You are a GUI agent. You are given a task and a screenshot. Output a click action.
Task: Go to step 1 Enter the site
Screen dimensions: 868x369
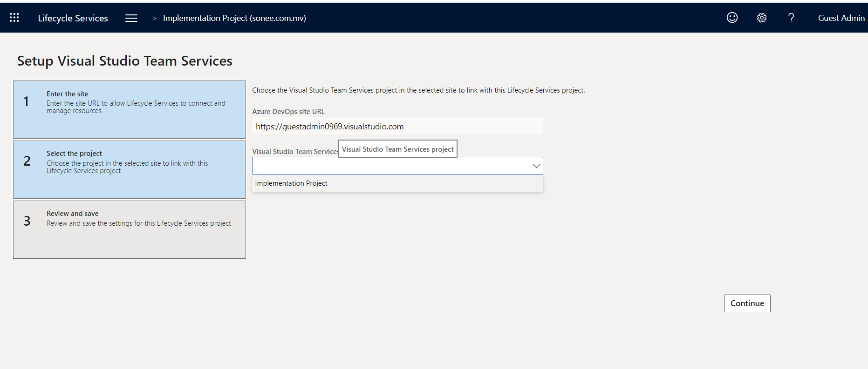pyautogui.click(x=130, y=109)
